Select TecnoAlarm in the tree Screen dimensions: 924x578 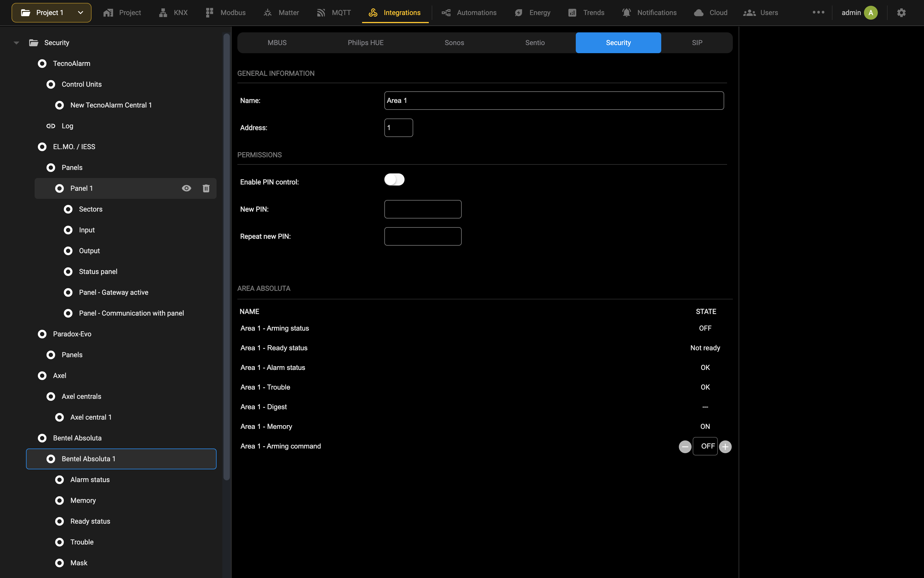click(71, 64)
